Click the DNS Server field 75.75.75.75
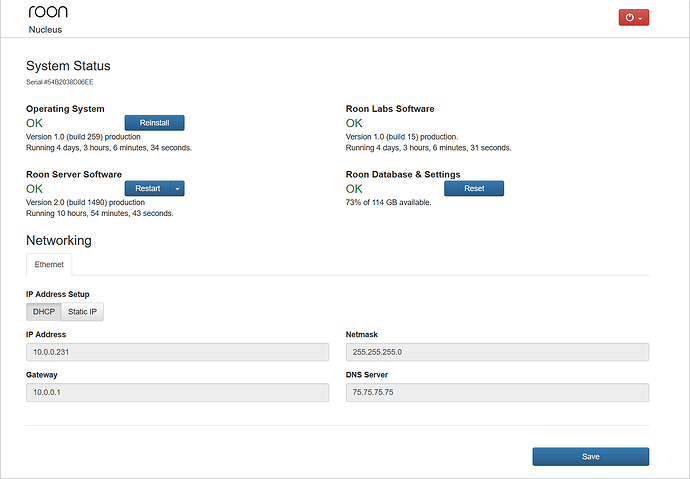The height and width of the screenshot is (479, 690). [x=497, y=392]
